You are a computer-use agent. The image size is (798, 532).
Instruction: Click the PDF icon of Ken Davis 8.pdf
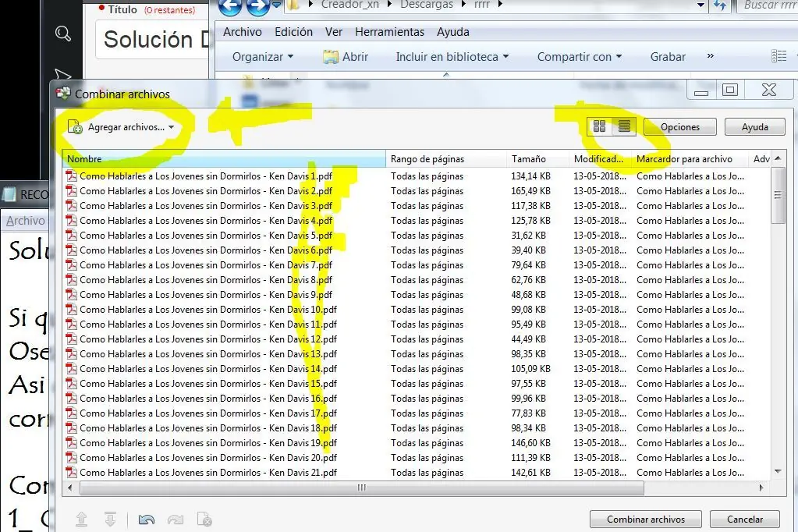[71, 279]
